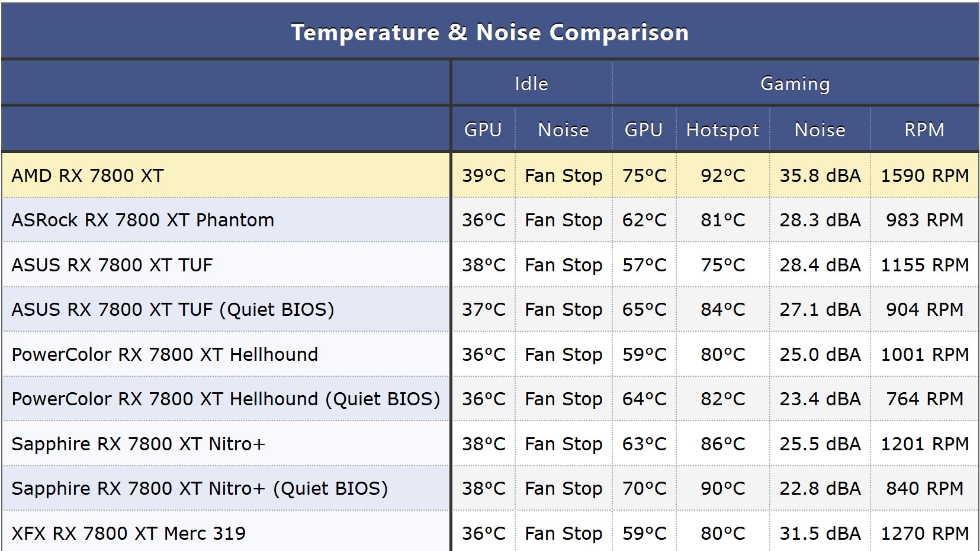Click the XFX RX 7800 XT Merc 319 name
The height and width of the screenshot is (551, 980).
click(x=128, y=533)
